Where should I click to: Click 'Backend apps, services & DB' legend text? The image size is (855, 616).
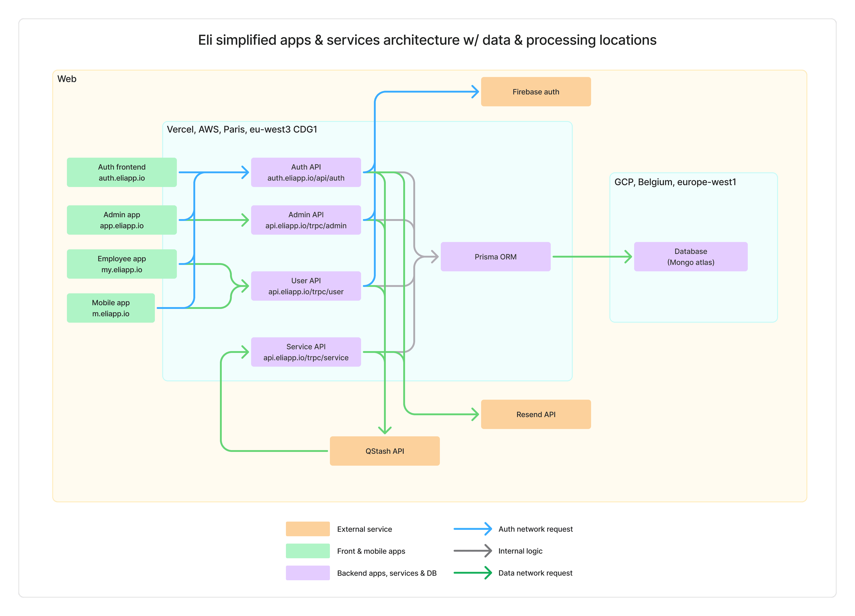tap(387, 573)
